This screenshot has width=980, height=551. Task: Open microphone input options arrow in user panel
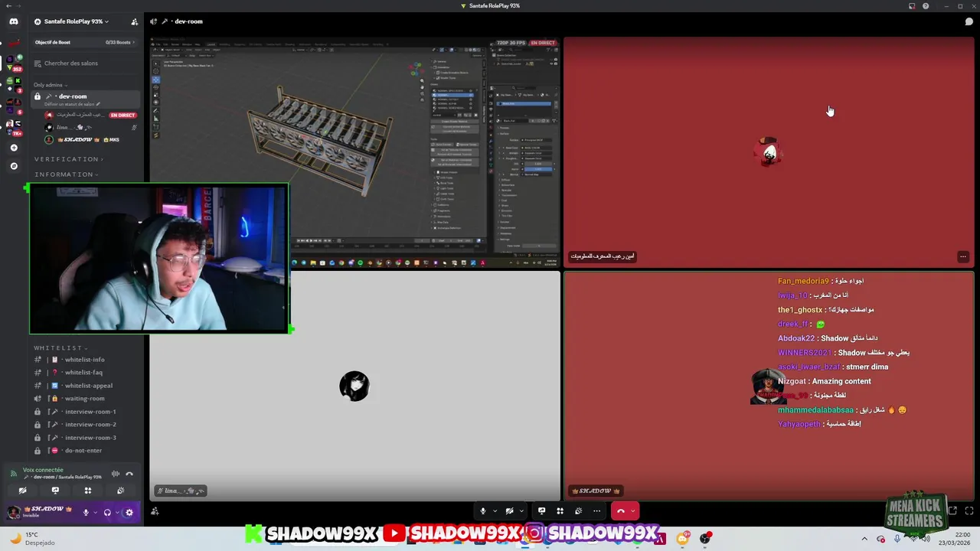click(95, 513)
